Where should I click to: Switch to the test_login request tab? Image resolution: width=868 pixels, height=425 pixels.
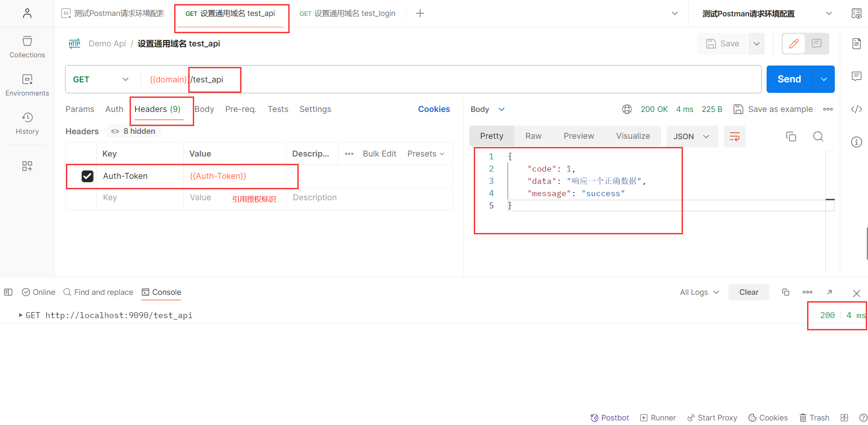347,13
